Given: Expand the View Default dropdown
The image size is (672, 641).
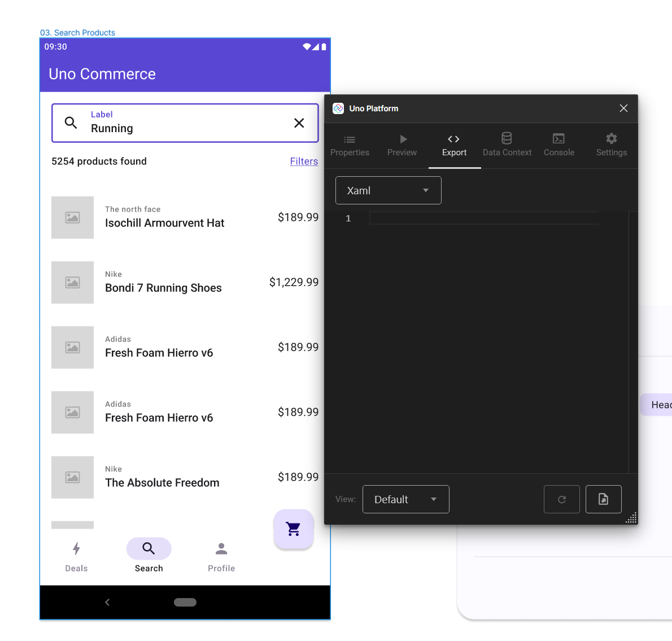Looking at the screenshot, I should (x=406, y=499).
